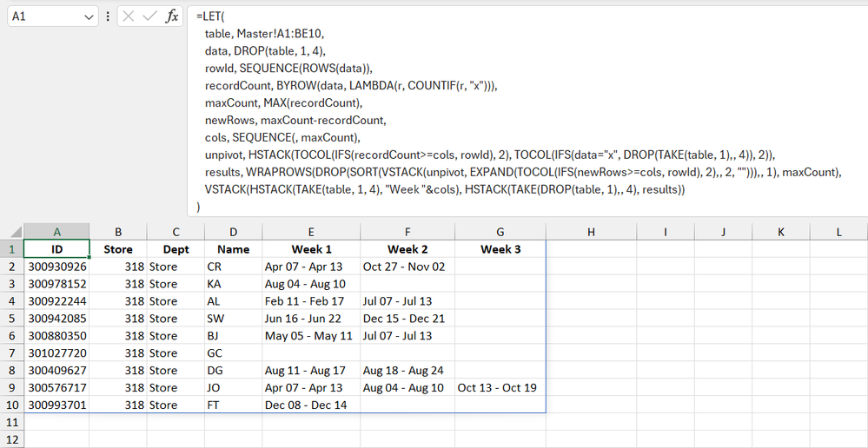The image size is (868, 448).
Task: Select cell Dec 08 - Dec 14
Action: 311,405
